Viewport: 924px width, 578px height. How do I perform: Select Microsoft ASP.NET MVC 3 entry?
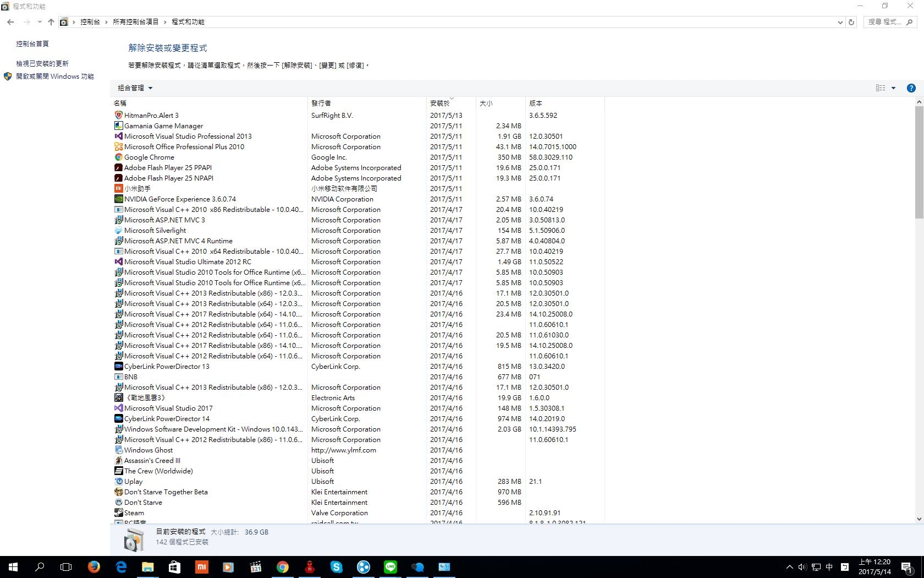358,220
